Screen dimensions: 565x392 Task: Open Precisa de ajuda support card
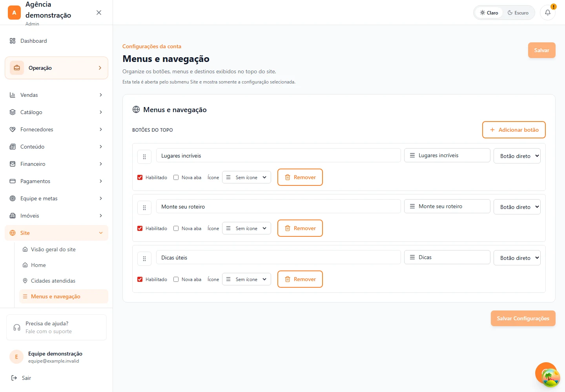(x=56, y=327)
